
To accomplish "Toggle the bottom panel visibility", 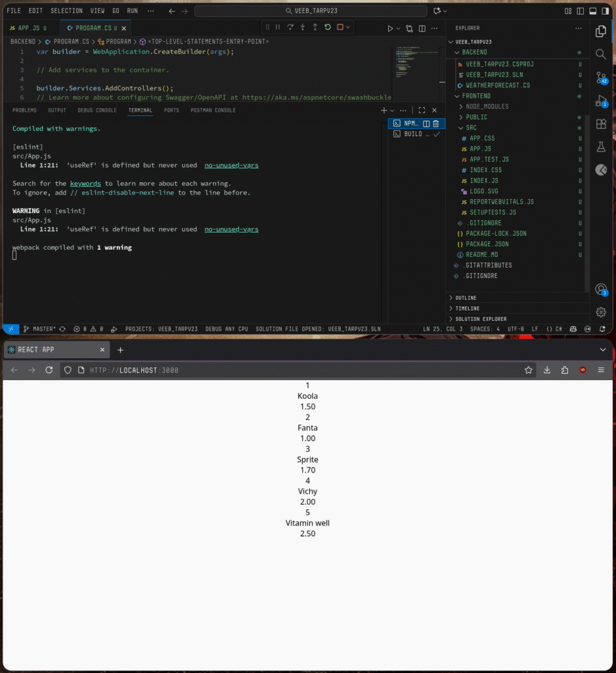I will 593,11.
